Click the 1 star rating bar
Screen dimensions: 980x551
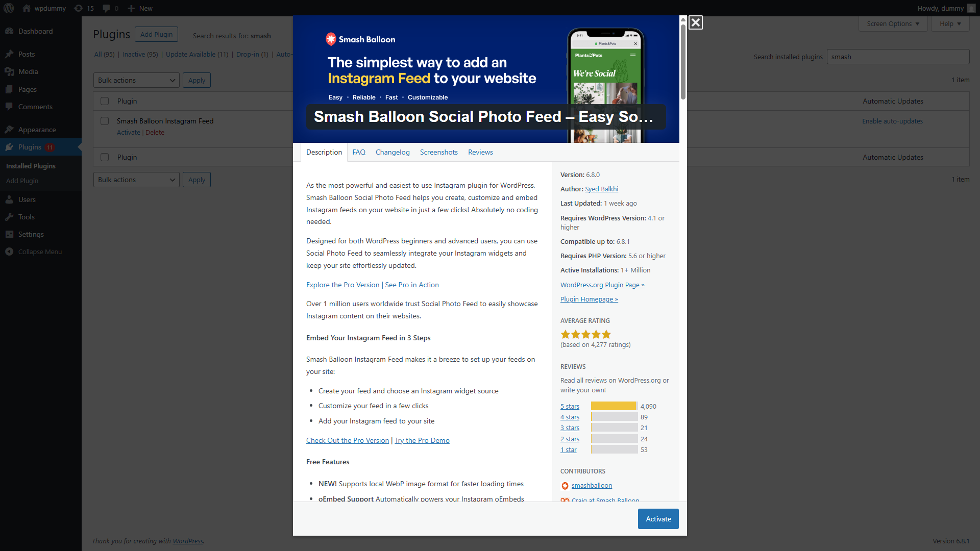tap(615, 449)
